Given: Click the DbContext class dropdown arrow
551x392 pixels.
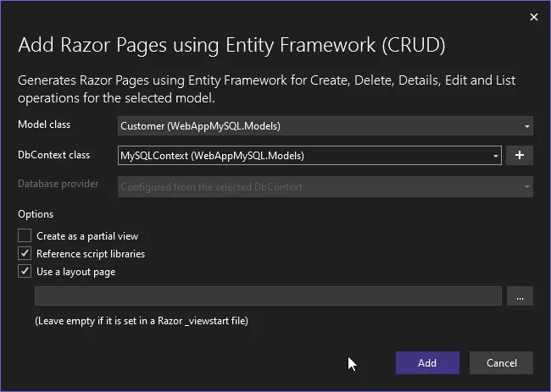Looking at the screenshot, I should (x=496, y=156).
